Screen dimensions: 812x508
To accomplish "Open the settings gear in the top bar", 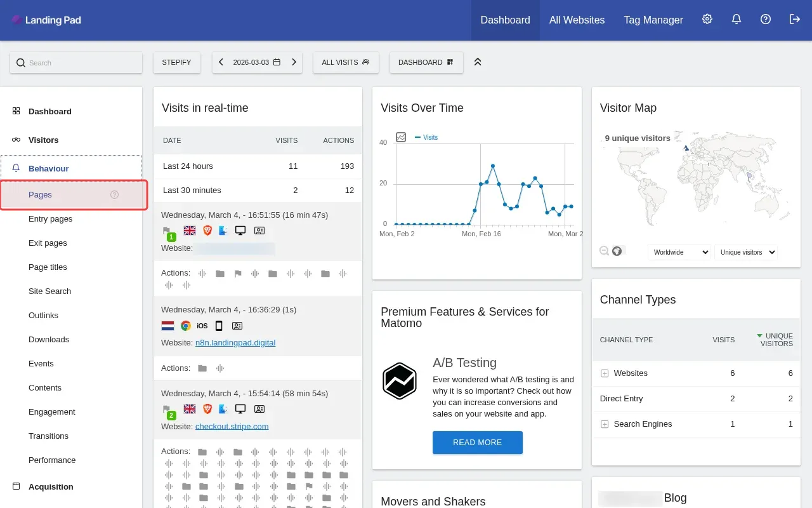I will 707,19.
